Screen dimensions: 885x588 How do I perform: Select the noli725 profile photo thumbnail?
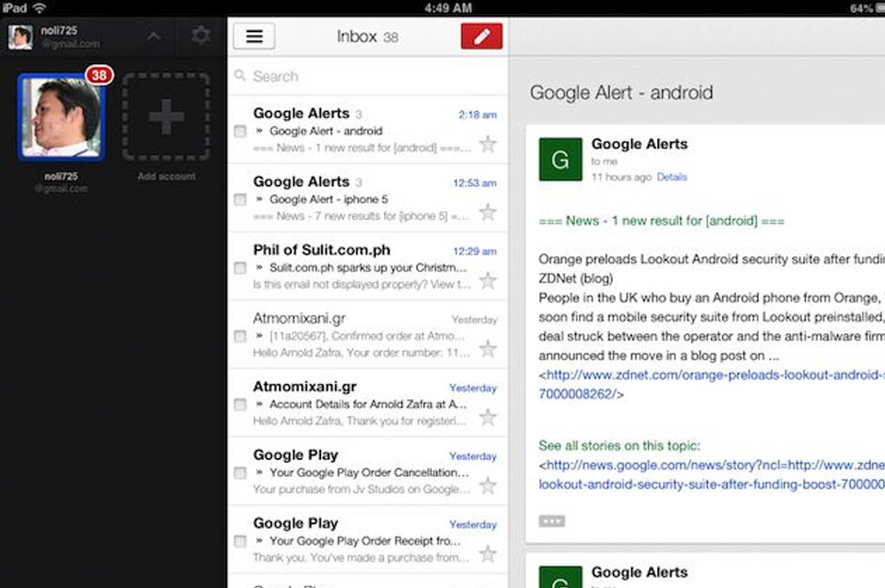point(61,118)
